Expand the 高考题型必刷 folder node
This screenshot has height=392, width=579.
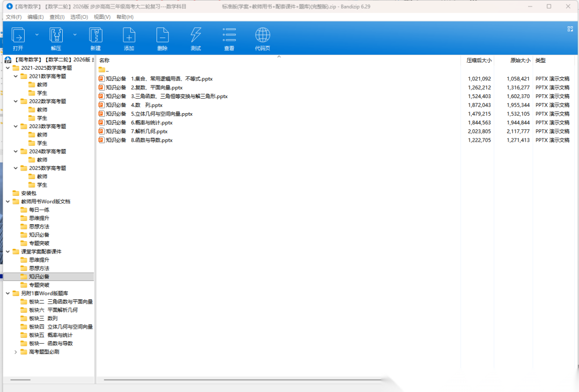[16, 352]
